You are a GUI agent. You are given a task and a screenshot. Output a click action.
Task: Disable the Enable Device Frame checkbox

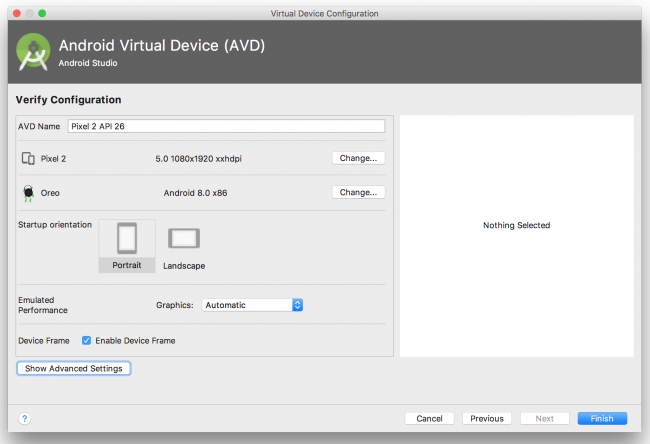coord(87,341)
